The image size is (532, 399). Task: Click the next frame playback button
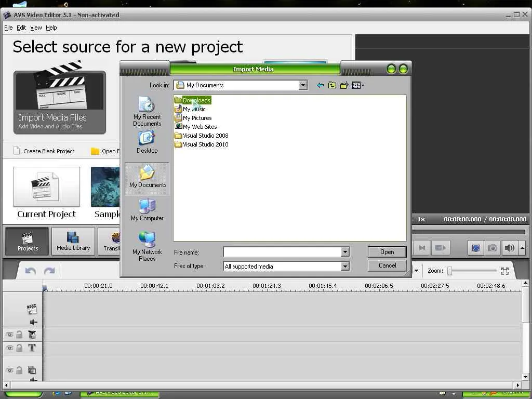coord(422,248)
